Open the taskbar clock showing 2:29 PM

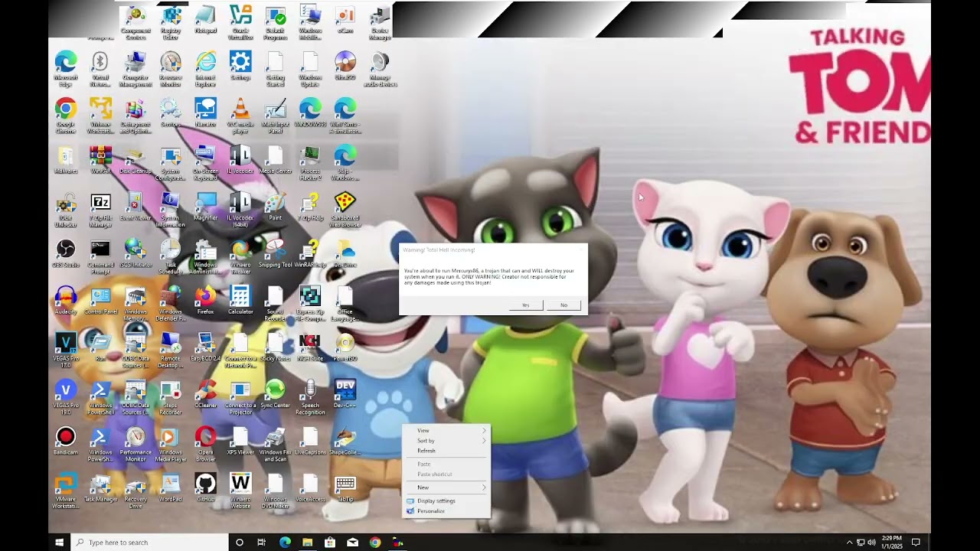click(892, 543)
